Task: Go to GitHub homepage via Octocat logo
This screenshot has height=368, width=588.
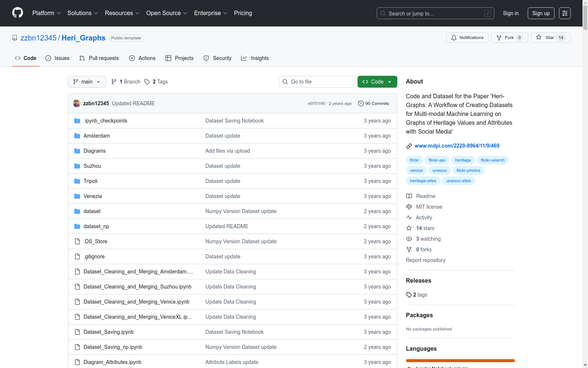Action: coord(18,13)
